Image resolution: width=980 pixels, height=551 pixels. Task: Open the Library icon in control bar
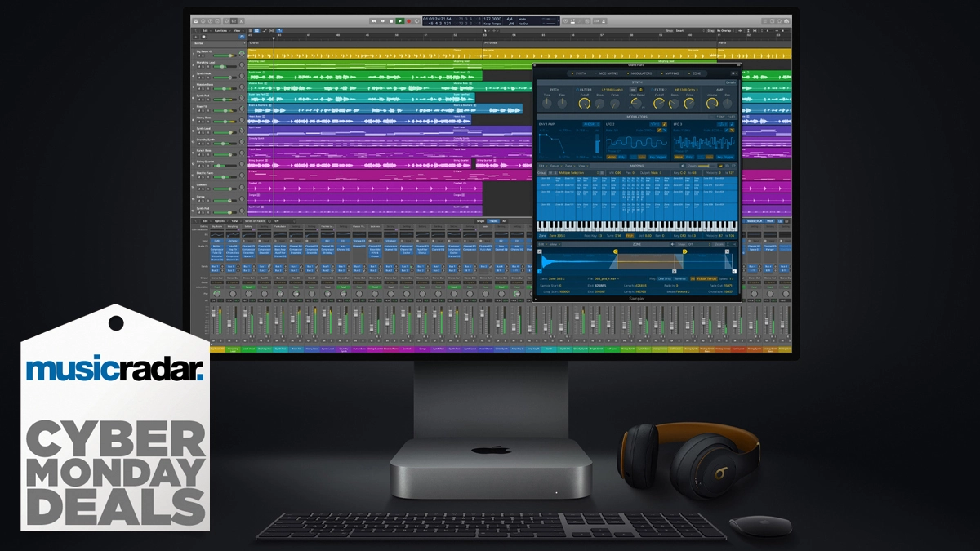pos(196,20)
